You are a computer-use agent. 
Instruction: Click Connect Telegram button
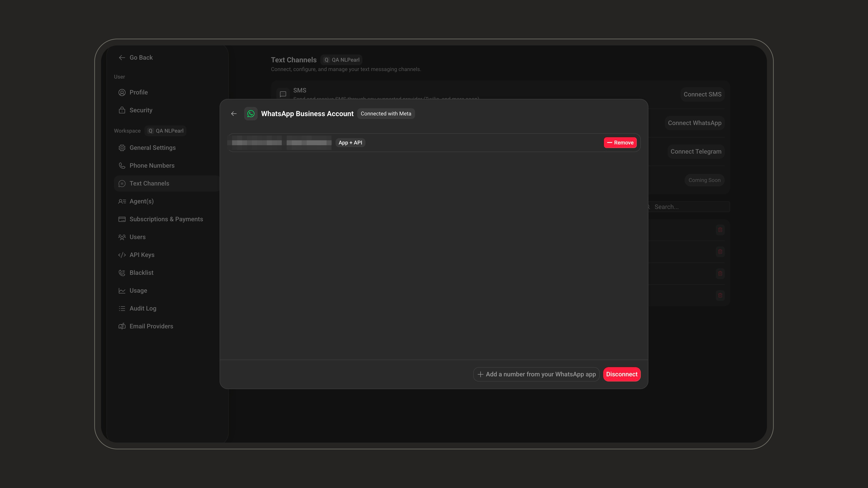696,151
